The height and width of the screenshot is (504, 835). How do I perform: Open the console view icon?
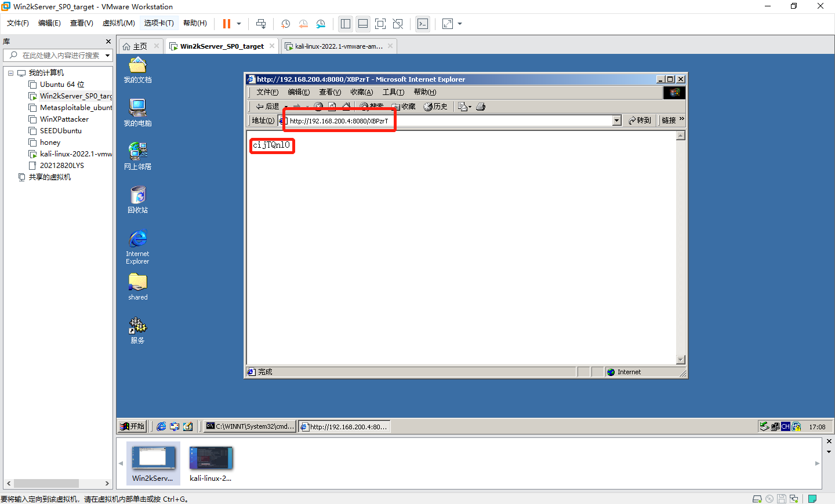(423, 24)
